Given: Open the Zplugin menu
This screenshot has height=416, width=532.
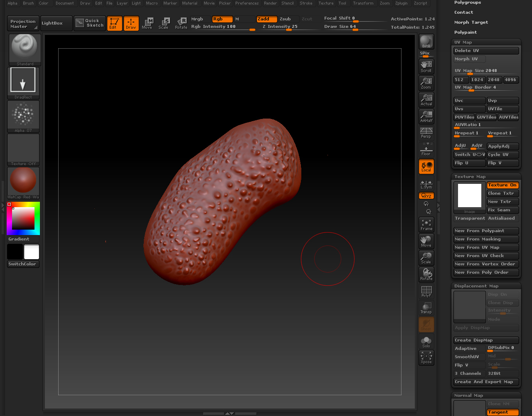Looking at the screenshot, I should pos(401,3).
